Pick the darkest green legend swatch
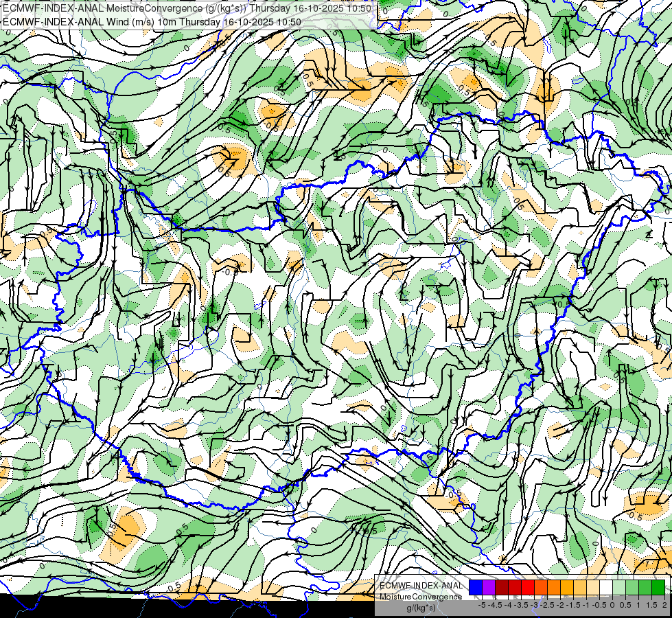This screenshot has width=672, height=618. pyautogui.click(x=658, y=588)
